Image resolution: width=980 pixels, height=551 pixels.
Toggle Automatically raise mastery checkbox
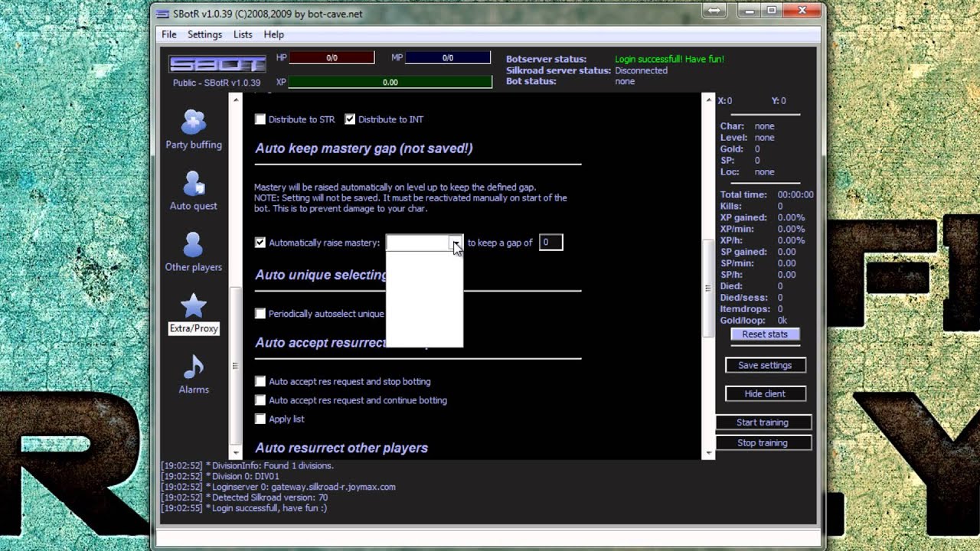pos(260,243)
